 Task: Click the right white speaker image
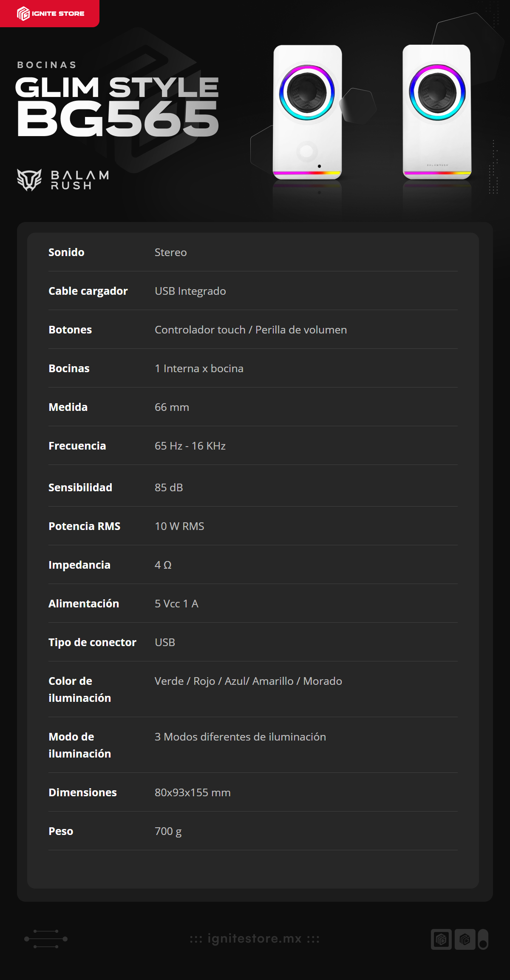(437, 112)
